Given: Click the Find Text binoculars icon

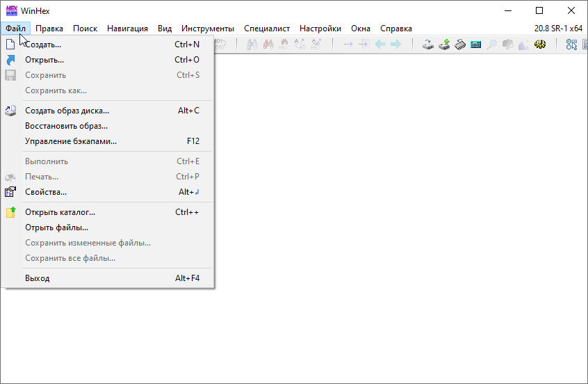Looking at the screenshot, I should coord(252,45).
